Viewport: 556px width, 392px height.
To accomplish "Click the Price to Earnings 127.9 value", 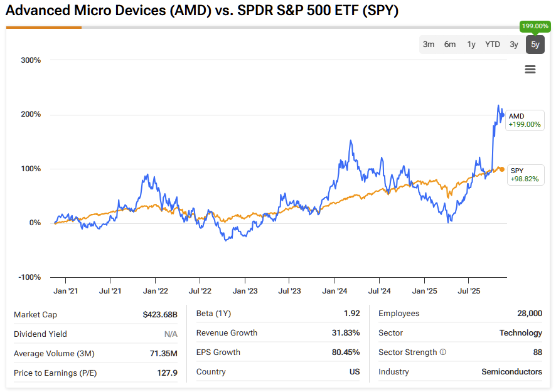I will pyautogui.click(x=167, y=373).
